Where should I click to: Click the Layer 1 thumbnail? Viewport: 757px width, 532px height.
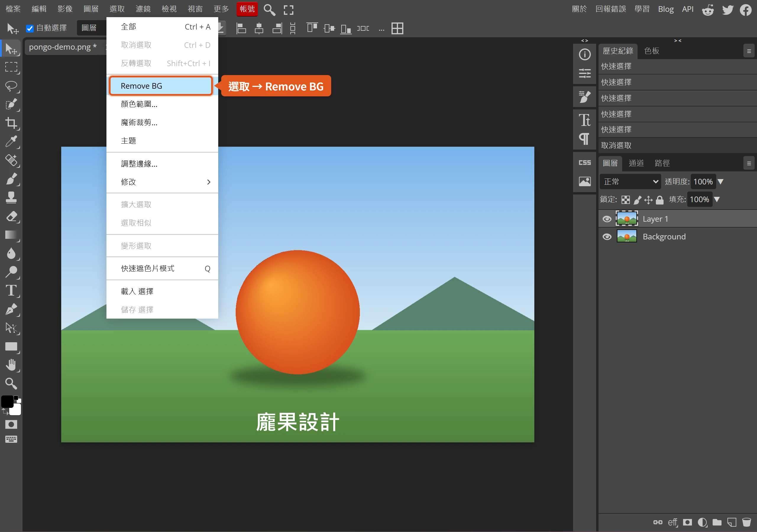point(627,219)
